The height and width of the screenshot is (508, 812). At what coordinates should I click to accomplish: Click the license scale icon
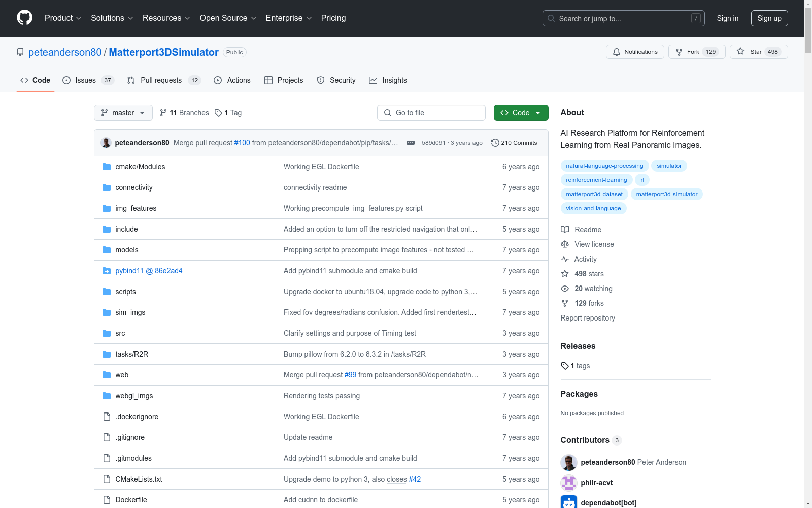point(565,244)
